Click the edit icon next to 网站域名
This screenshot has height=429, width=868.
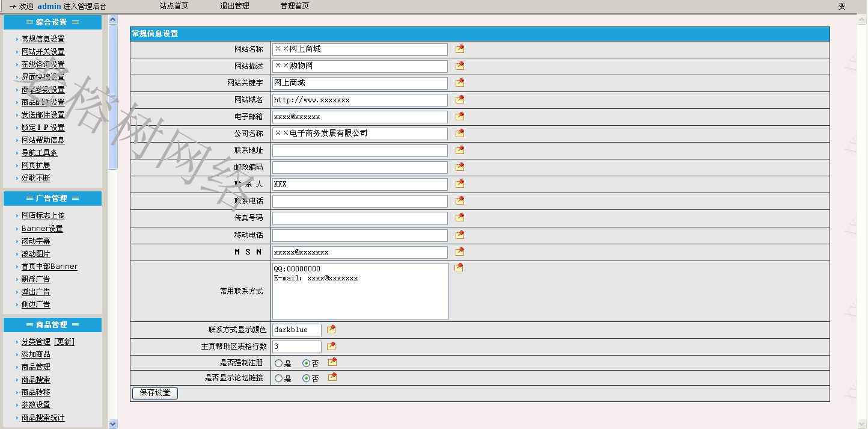460,99
